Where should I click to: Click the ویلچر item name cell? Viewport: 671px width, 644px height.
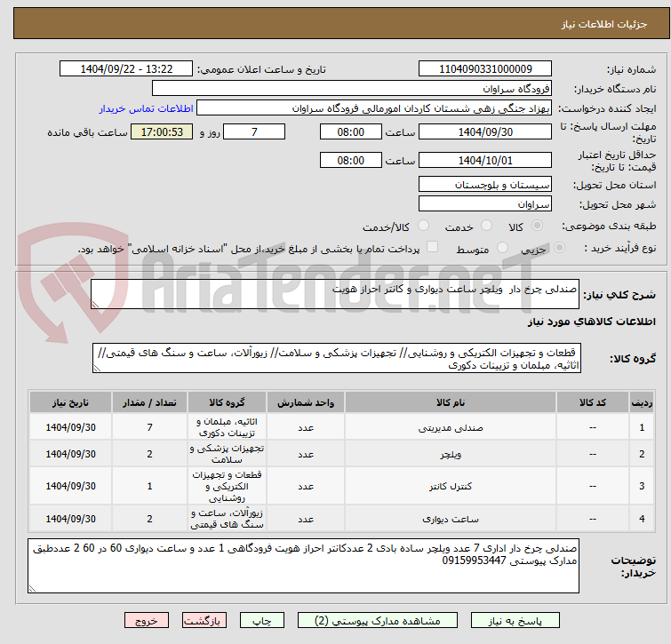(x=451, y=454)
